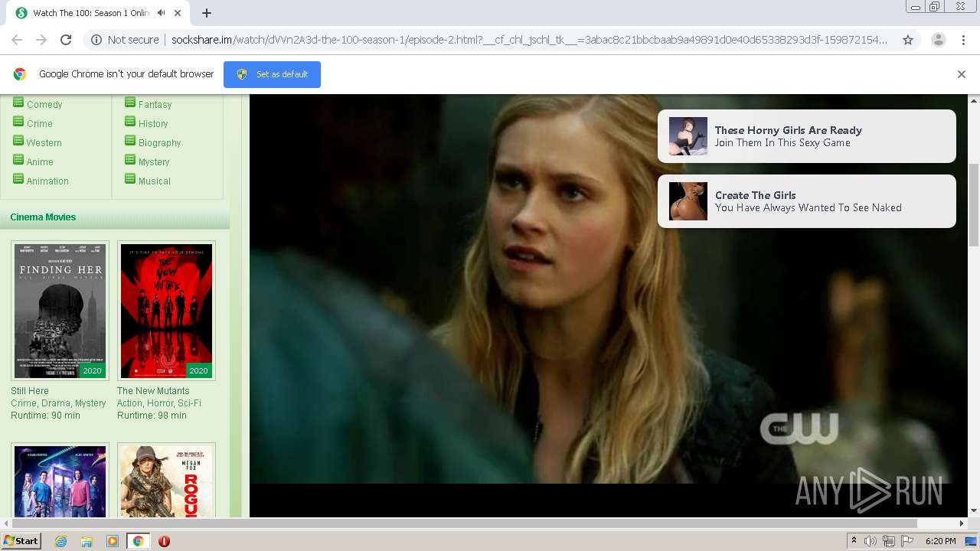Viewport: 980px width, 551px height.
Task: Click Set as default button
Action: click(272, 74)
